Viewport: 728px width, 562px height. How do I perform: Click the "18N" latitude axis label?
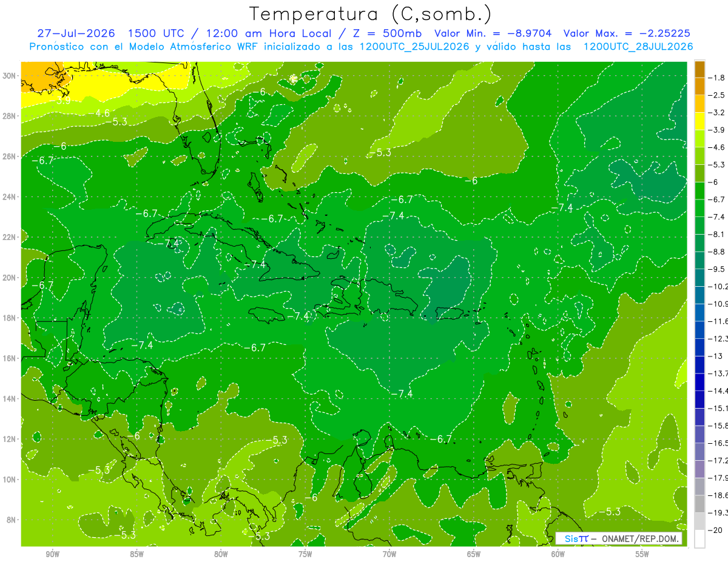click(x=9, y=318)
